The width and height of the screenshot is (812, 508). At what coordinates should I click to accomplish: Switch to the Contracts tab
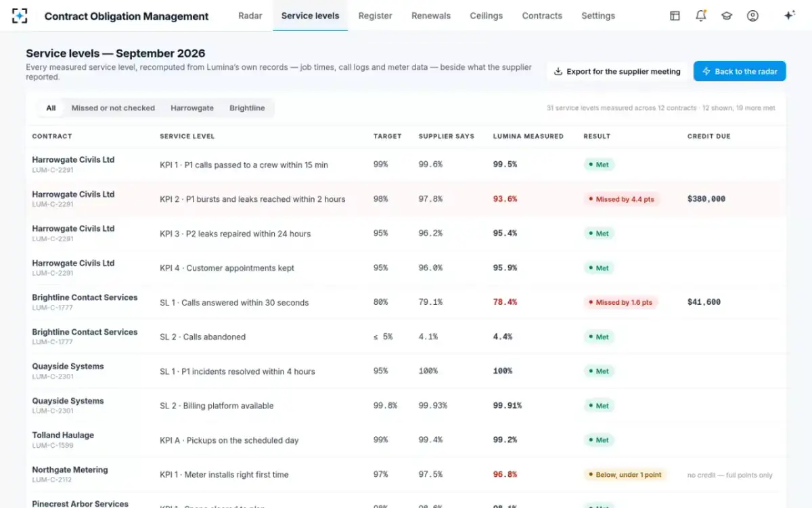point(542,16)
